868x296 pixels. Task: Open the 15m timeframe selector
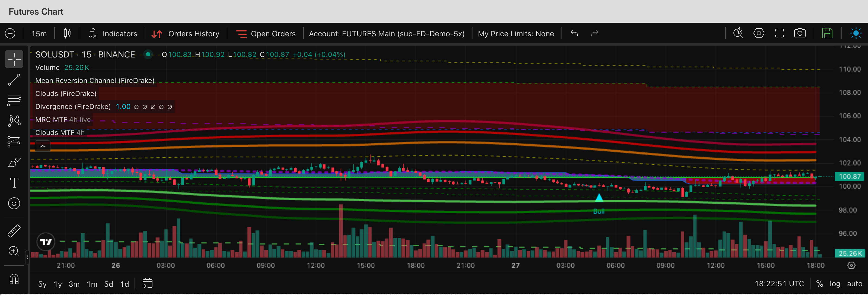tap(39, 34)
